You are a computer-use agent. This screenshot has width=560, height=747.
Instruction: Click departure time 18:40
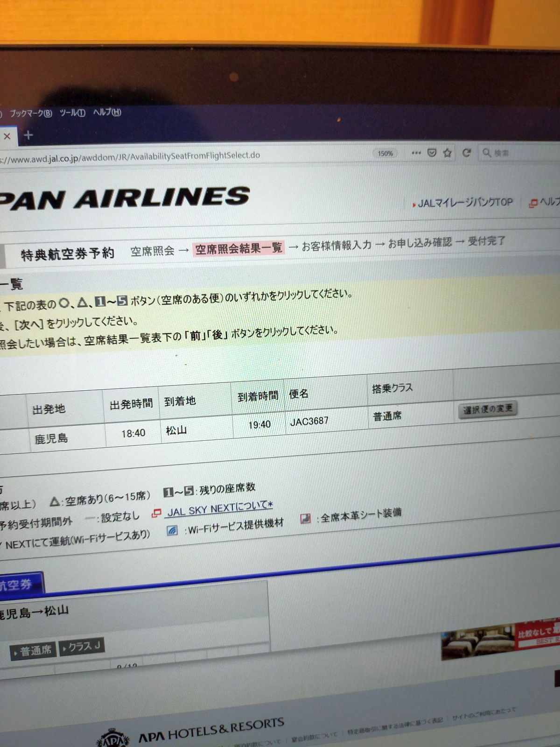tap(133, 434)
